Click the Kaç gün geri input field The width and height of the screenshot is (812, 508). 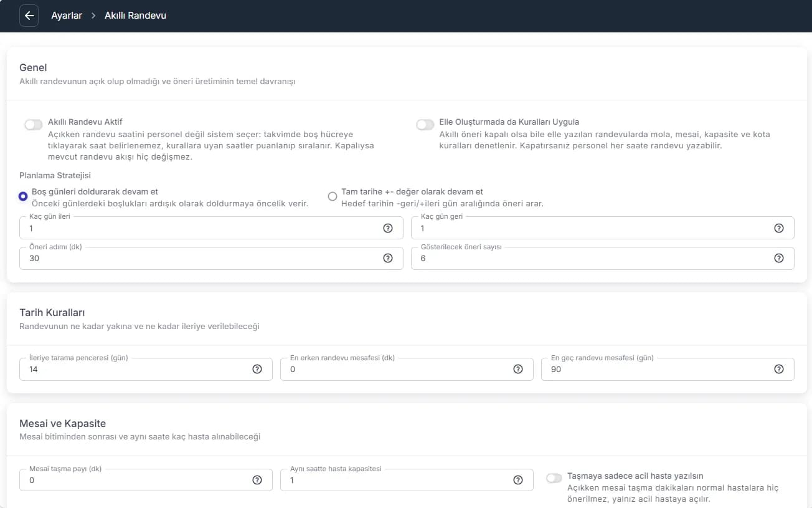(x=603, y=228)
